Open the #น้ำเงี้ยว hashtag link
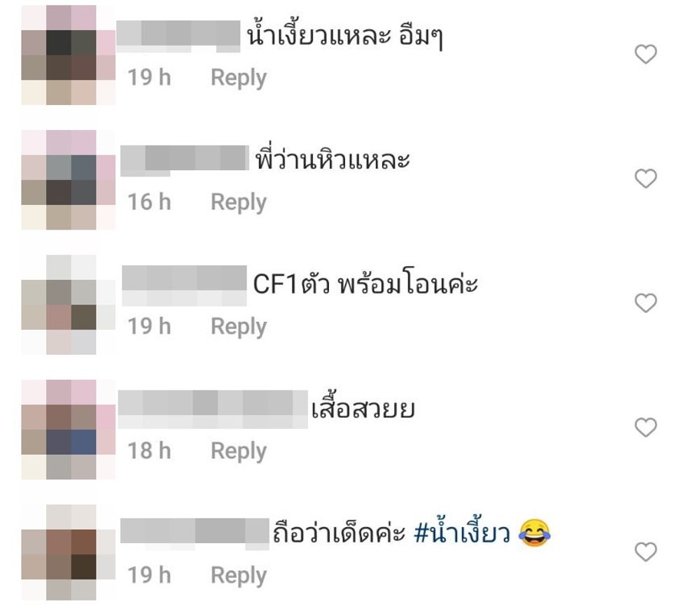The width and height of the screenshot is (700, 611). click(x=462, y=531)
